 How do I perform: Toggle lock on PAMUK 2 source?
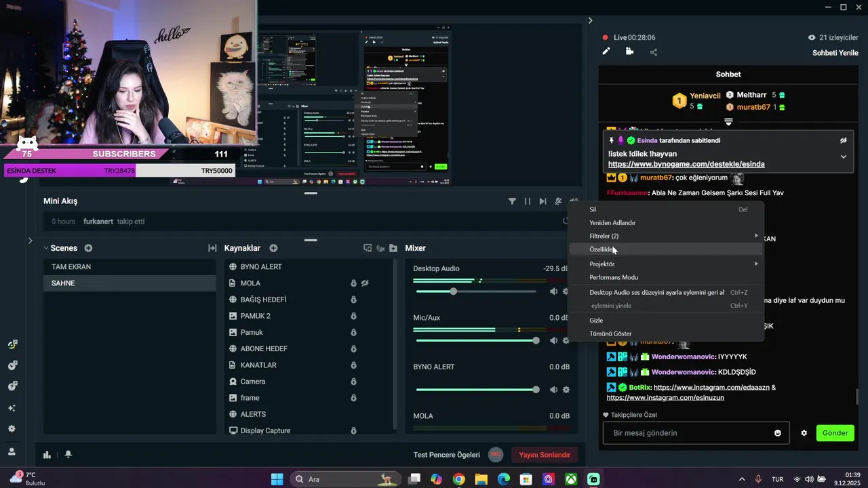click(353, 316)
